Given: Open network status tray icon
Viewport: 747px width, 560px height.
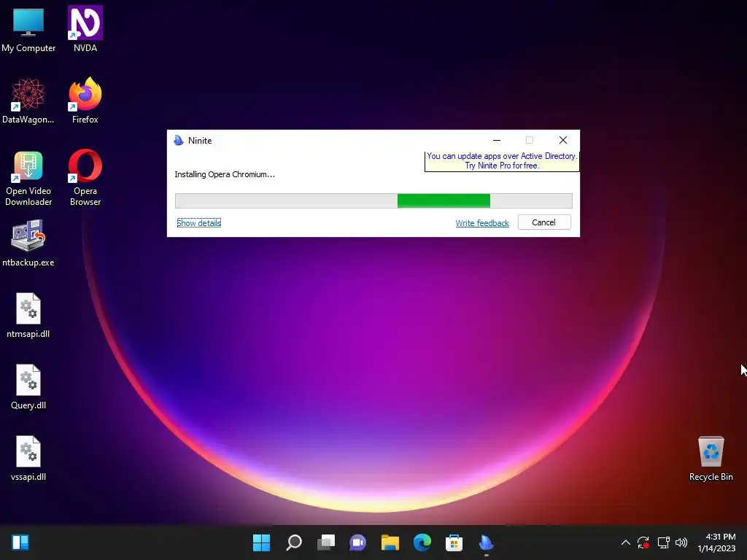Looking at the screenshot, I should (663, 542).
